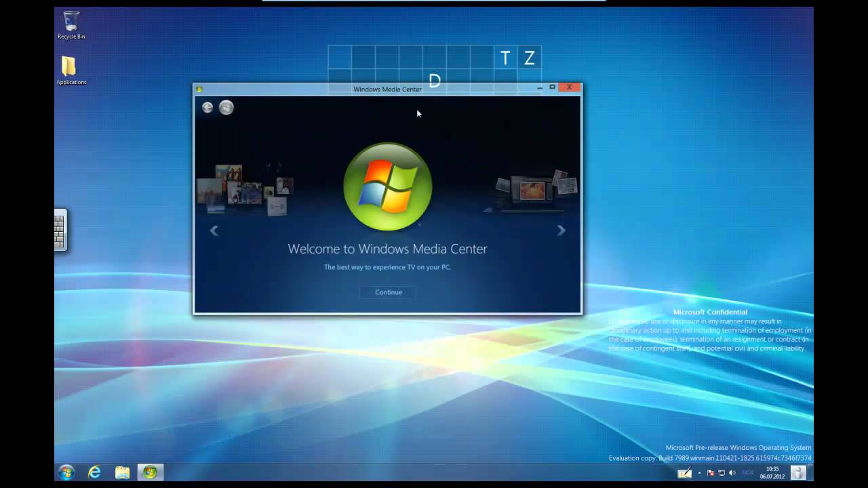
Task: Open the docked on-screen keyboard tab
Action: click(60, 230)
